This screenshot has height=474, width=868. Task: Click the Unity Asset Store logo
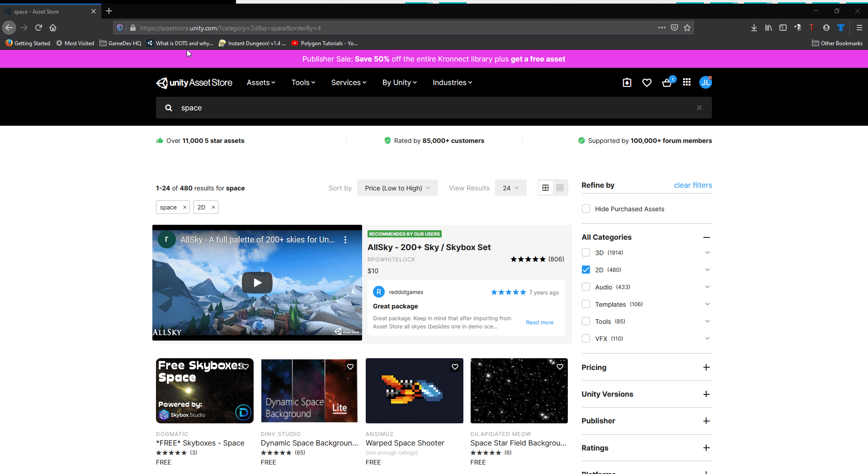194,83
